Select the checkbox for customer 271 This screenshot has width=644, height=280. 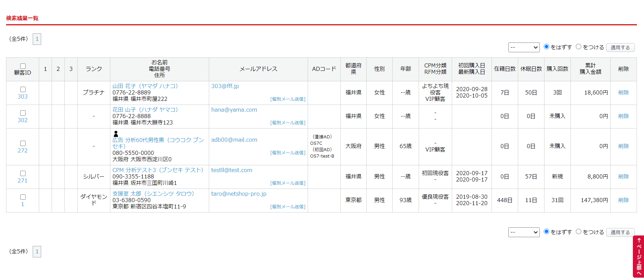click(23, 173)
